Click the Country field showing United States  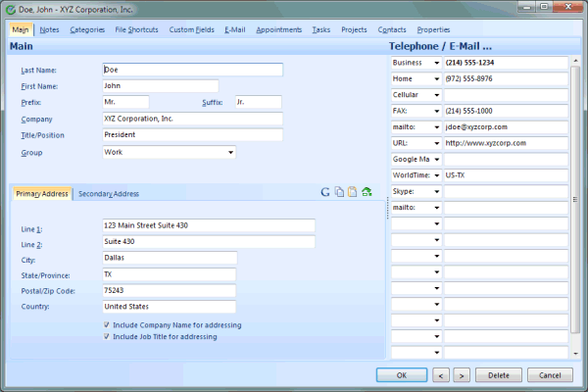pyautogui.click(x=170, y=307)
